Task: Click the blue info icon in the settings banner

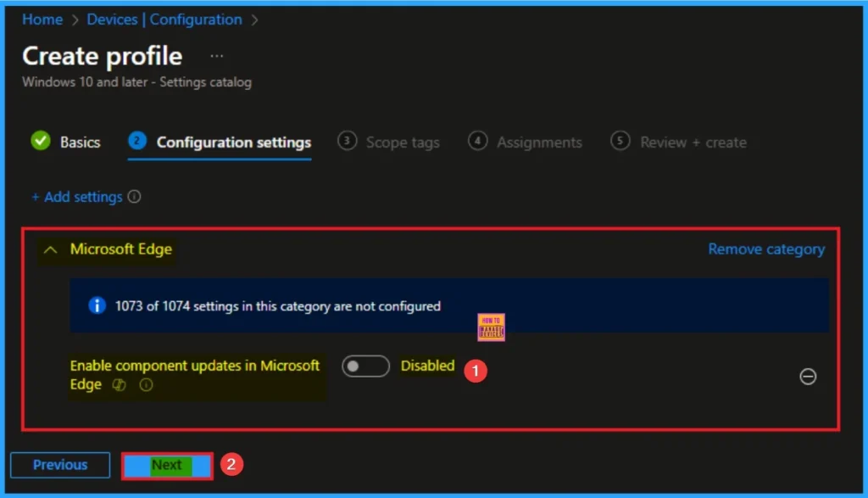Action: (97, 305)
